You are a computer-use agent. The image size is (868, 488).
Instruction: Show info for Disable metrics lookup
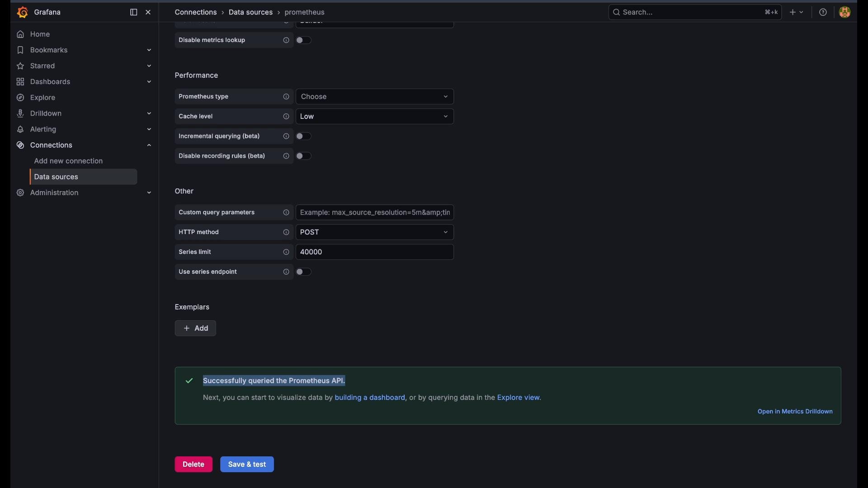286,40
